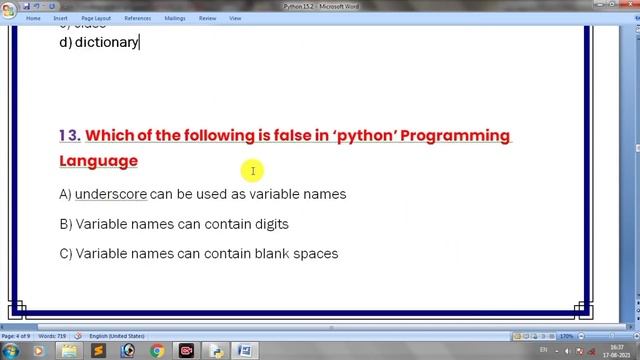Open the Review tab
The height and width of the screenshot is (360, 640).
(x=207, y=18)
